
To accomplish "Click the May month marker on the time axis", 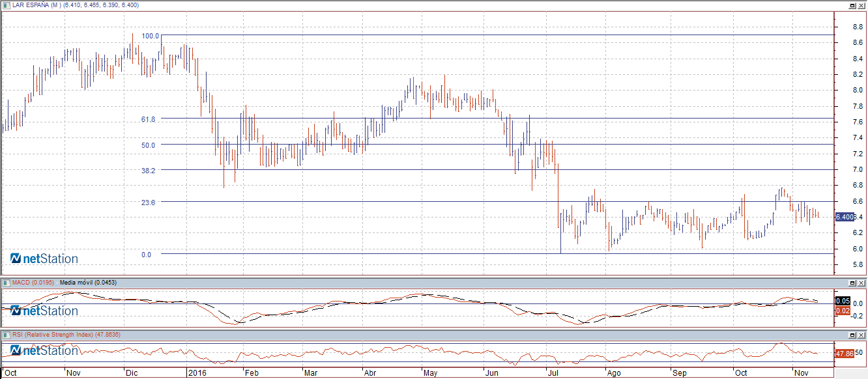I will pos(430,374).
